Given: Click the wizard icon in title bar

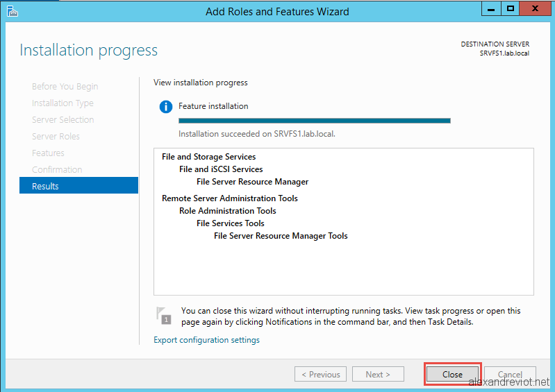Looking at the screenshot, I should click(x=12, y=11).
